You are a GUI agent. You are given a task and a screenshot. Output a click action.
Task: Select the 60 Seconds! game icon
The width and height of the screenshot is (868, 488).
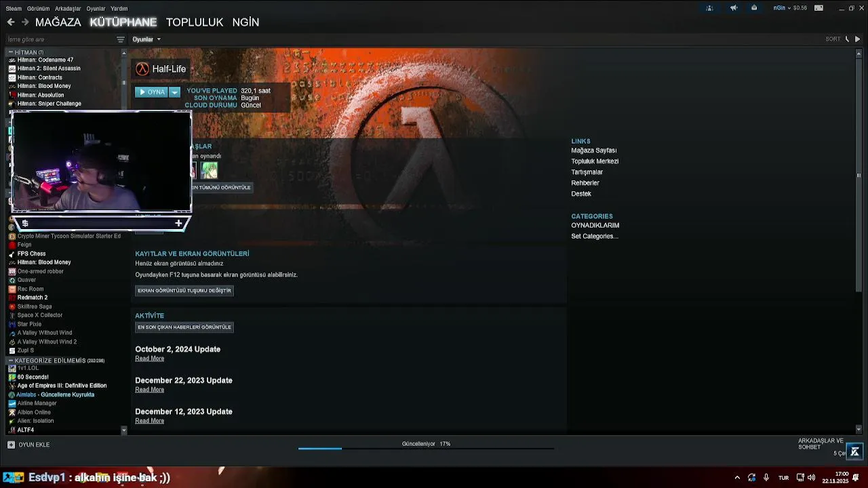(12, 377)
